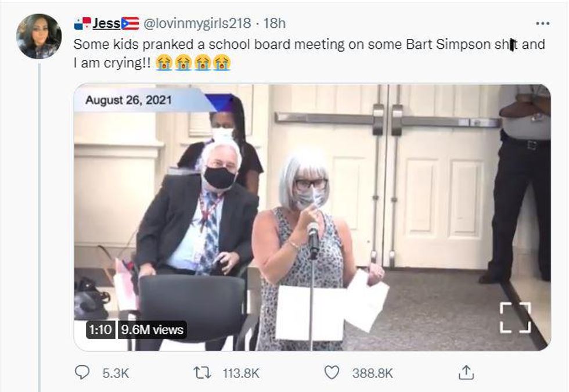Click the 9.6M views badge

pos(152,330)
